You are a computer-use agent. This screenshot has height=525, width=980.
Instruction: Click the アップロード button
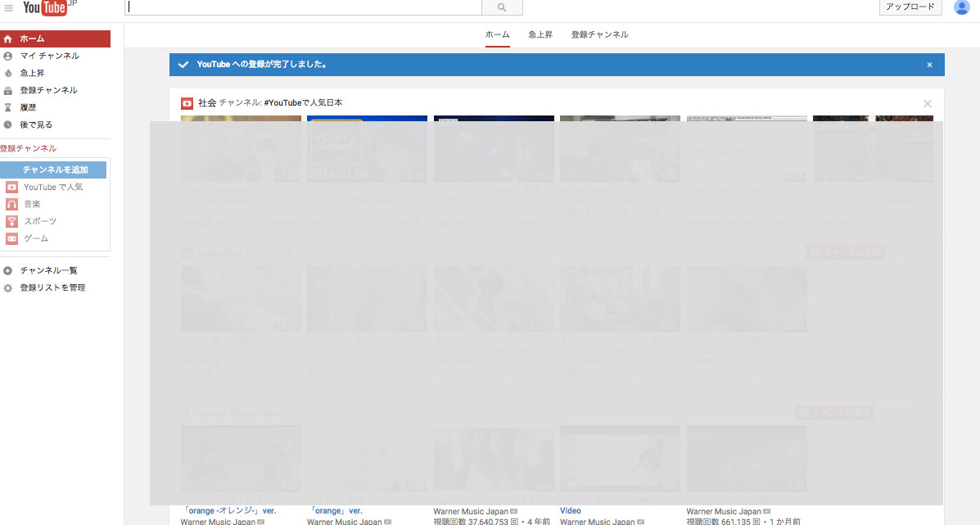(910, 7)
